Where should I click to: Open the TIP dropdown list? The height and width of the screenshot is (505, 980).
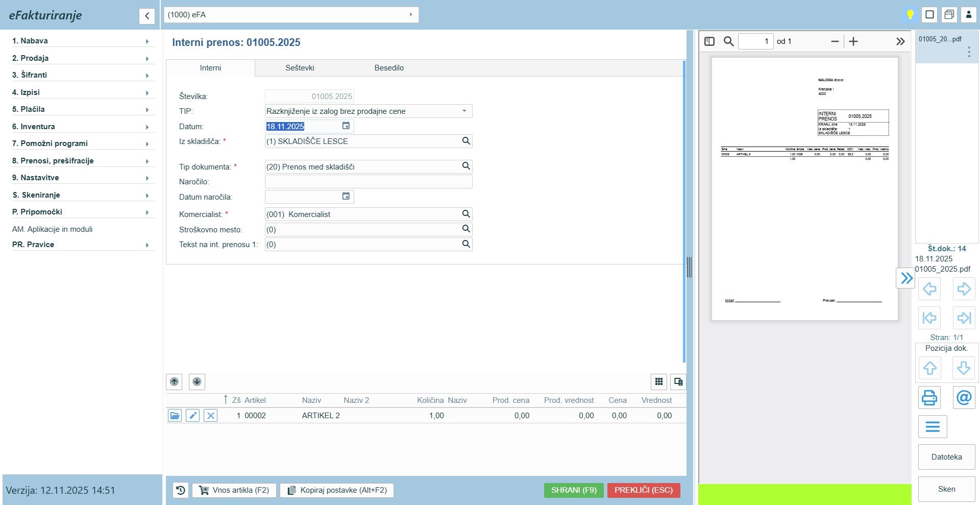click(464, 111)
